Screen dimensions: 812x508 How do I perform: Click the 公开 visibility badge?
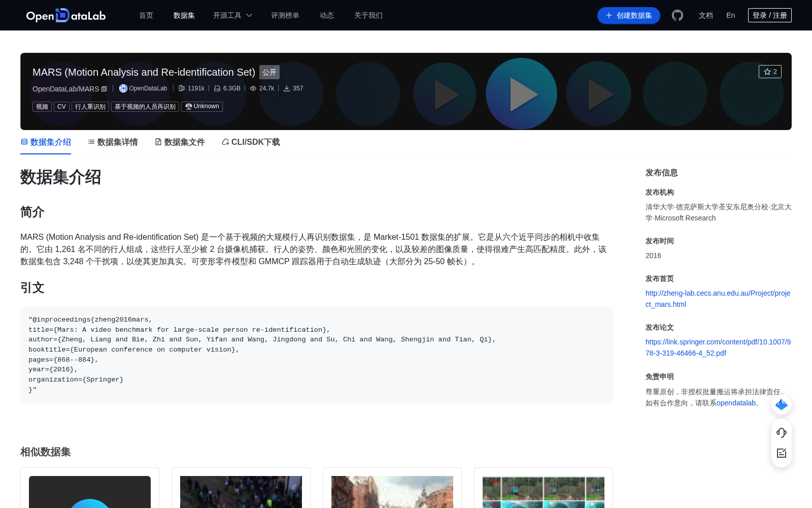pyautogui.click(x=269, y=72)
